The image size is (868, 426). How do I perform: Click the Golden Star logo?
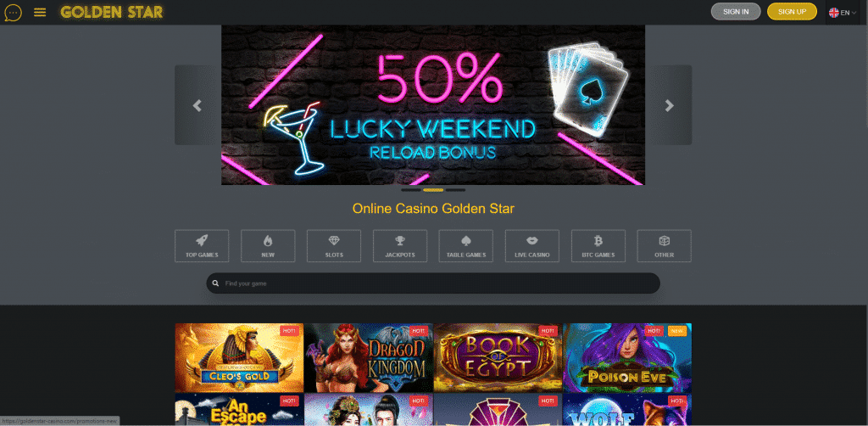point(112,12)
